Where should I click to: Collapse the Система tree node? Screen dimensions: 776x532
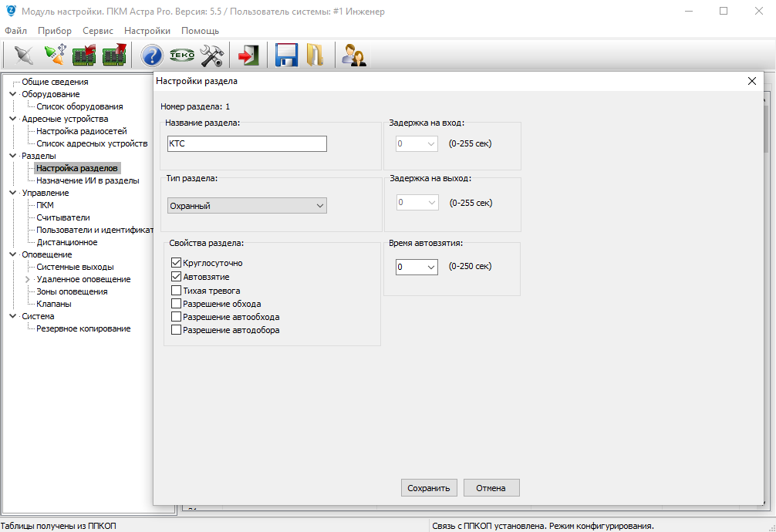coord(13,316)
